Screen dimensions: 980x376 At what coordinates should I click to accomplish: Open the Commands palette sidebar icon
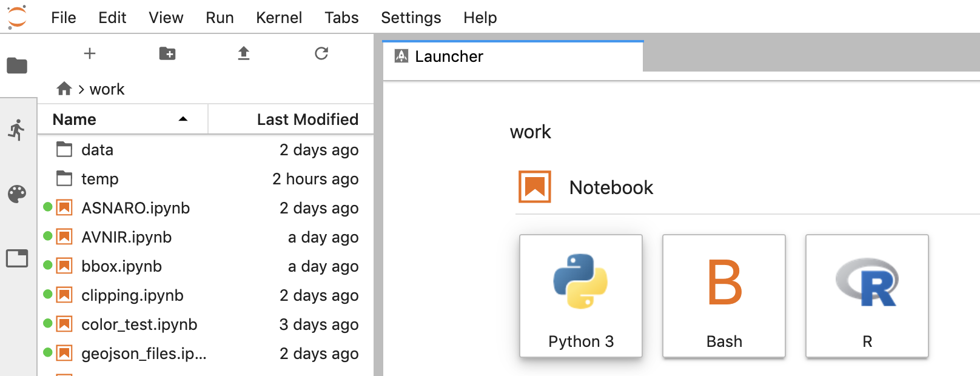coord(17,194)
